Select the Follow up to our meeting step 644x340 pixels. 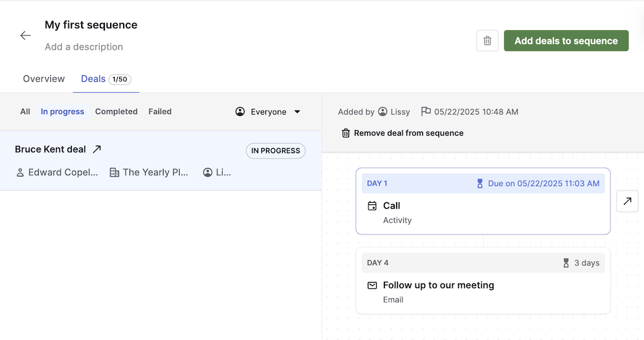[x=439, y=285]
